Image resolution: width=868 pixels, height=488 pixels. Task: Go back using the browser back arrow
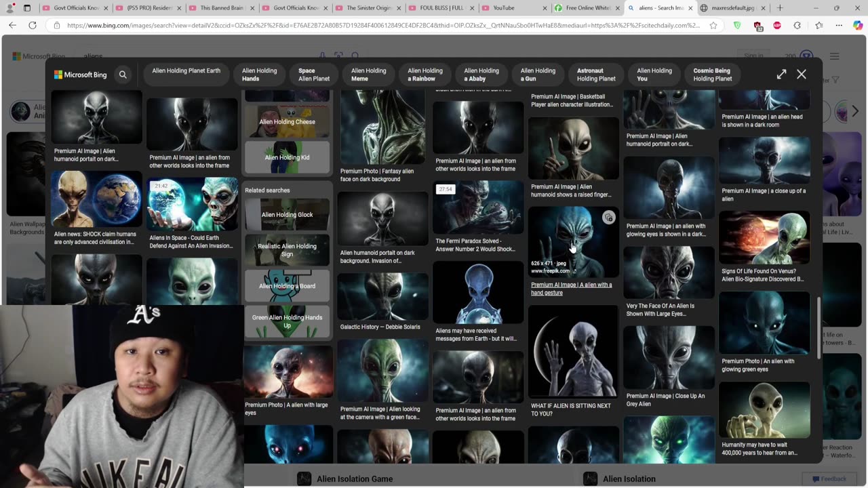12,25
